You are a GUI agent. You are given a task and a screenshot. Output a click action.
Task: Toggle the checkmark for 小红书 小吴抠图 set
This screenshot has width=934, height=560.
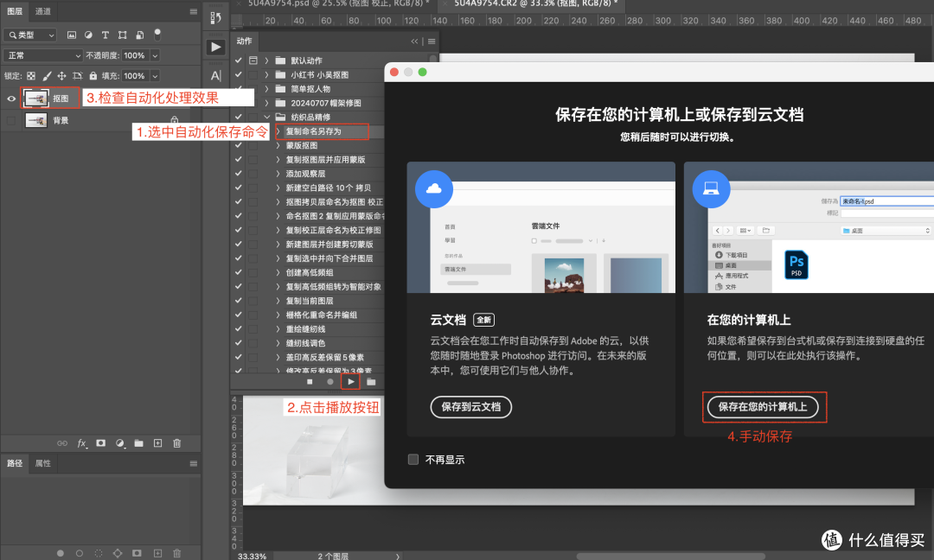coord(239,75)
